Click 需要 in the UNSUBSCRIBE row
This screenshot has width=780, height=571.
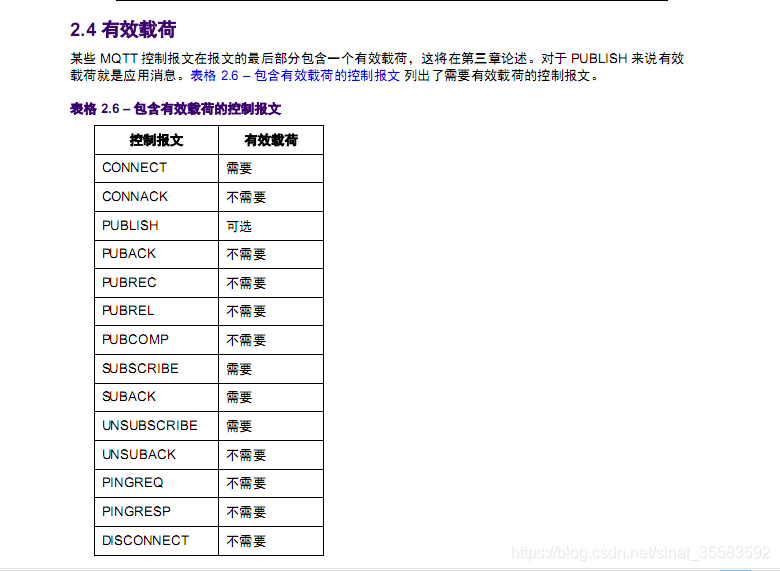click(239, 426)
